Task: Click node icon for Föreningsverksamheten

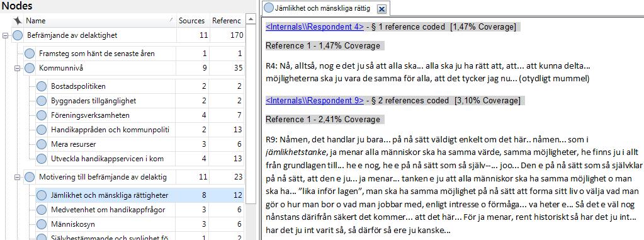Action: [41, 115]
